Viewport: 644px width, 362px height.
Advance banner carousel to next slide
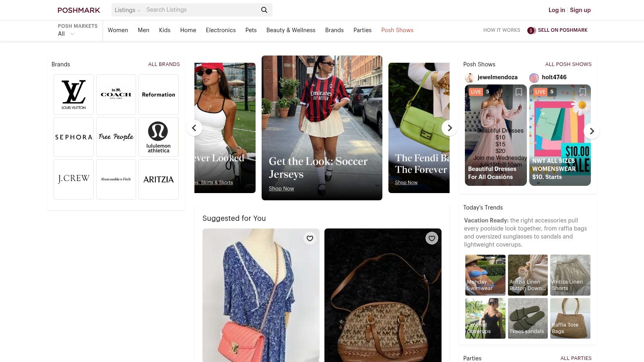click(450, 128)
